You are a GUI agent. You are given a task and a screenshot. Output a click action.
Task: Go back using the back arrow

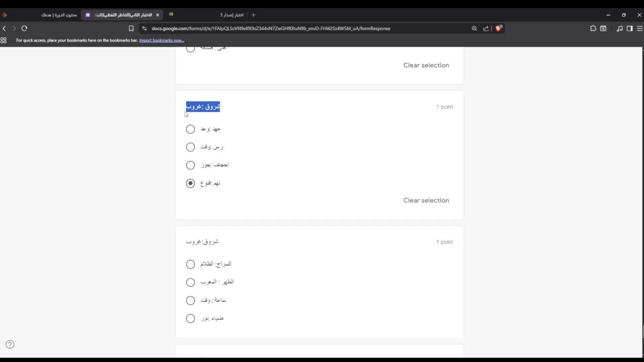point(5,29)
